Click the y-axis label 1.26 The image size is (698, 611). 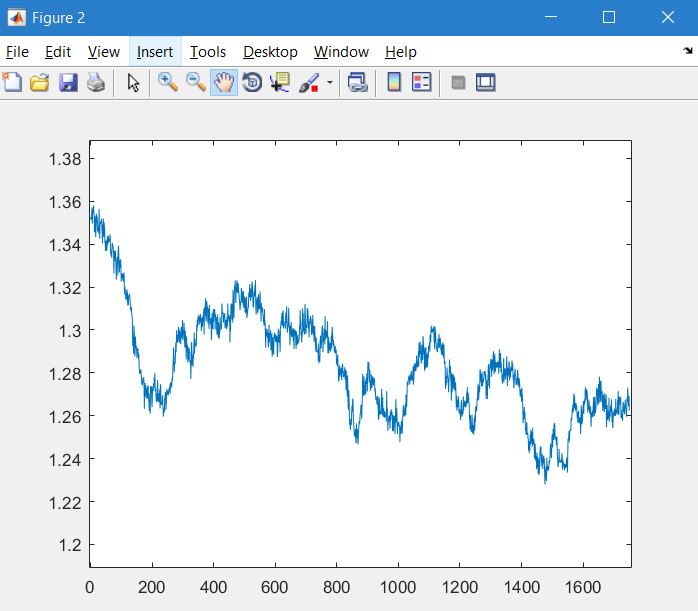pyautogui.click(x=65, y=417)
